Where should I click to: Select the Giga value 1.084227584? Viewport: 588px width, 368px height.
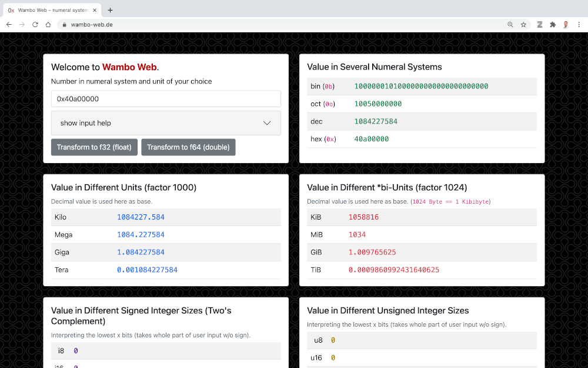tap(141, 253)
